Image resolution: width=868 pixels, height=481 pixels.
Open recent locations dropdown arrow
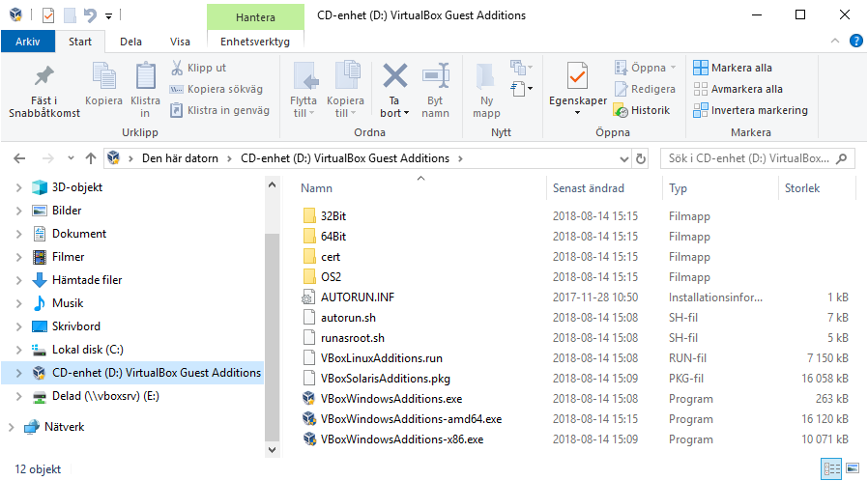(x=71, y=158)
